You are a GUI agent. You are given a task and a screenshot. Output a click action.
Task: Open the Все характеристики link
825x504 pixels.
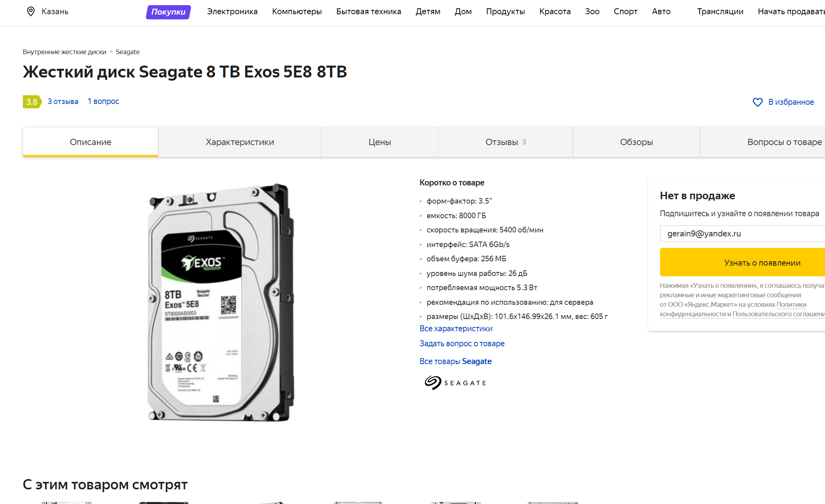pyautogui.click(x=456, y=328)
